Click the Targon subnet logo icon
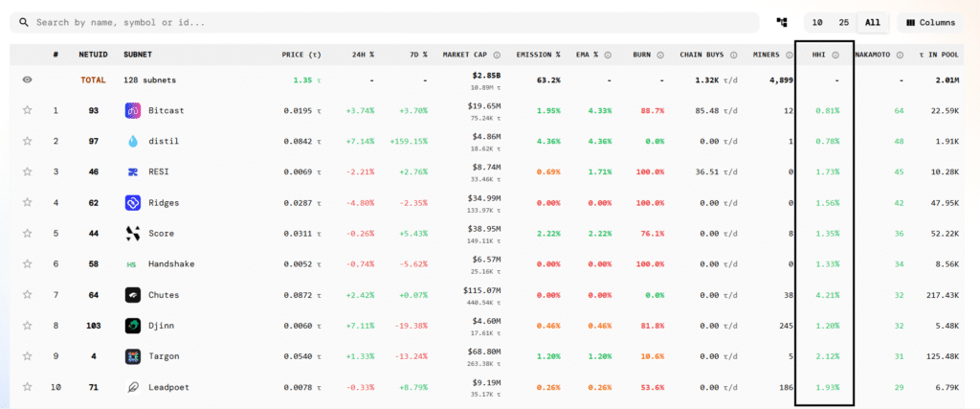The height and width of the screenshot is (409, 980). [x=133, y=356]
